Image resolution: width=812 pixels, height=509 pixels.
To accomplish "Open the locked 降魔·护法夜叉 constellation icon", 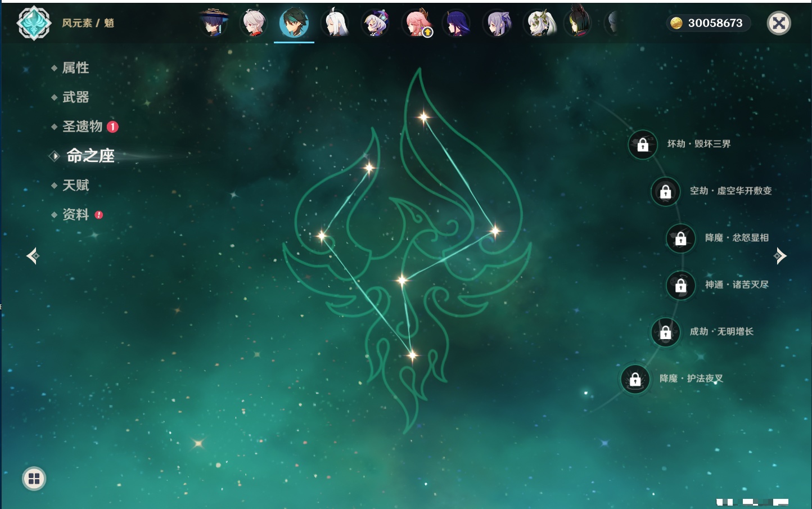I will 635,379.
